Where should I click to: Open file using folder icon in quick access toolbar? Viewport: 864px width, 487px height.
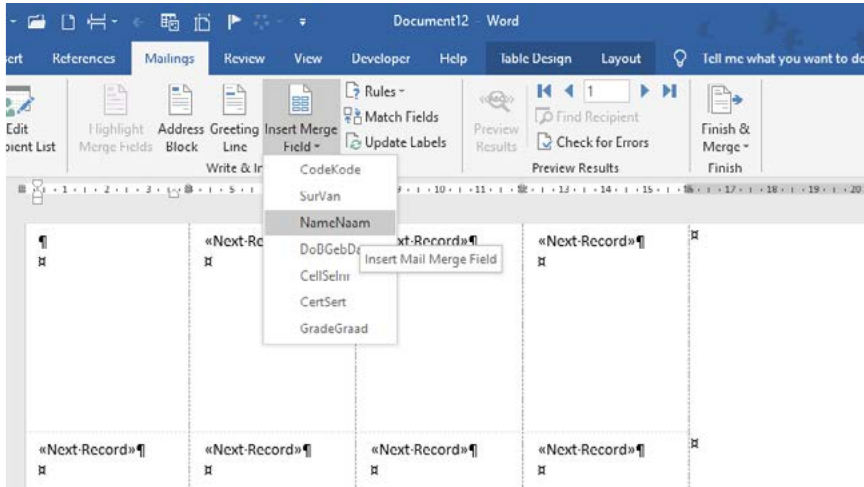(37, 22)
